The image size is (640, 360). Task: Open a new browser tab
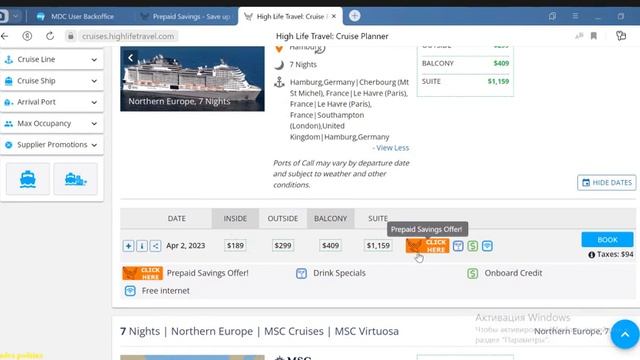[x=354, y=16]
